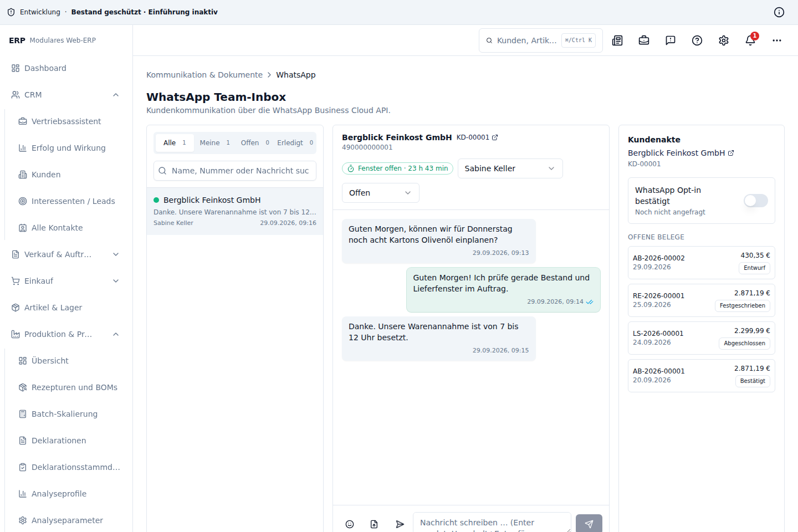Collapse the CRM sidebar section

point(116,95)
